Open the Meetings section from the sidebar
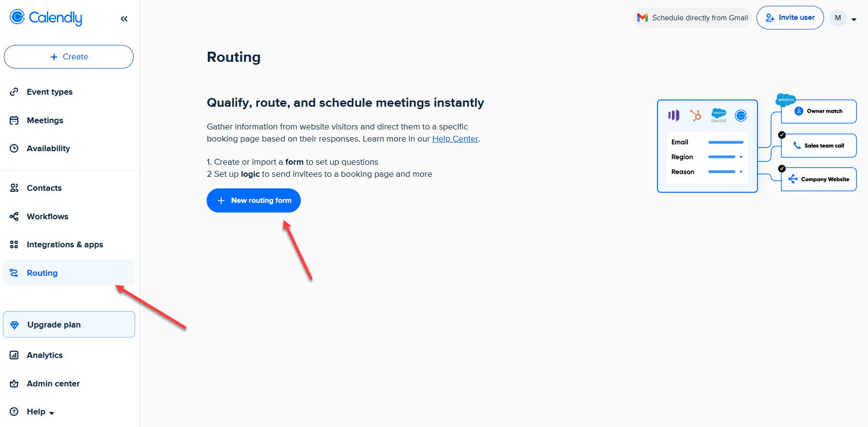868x427 pixels. (45, 120)
